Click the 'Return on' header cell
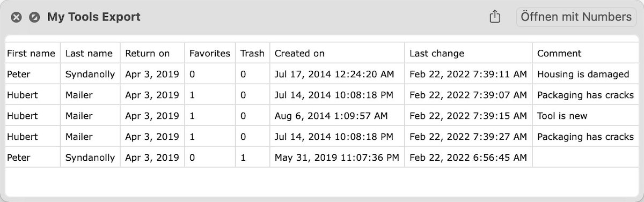 tap(152, 53)
